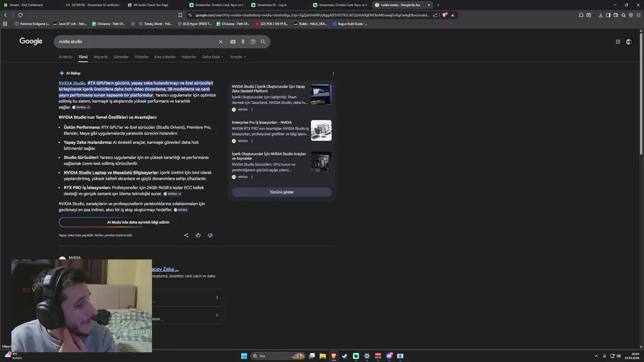Click 'AI Modu'nda daha ayrıntılı bilgi edinin' button
This screenshot has width=644, height=362.
138,222
